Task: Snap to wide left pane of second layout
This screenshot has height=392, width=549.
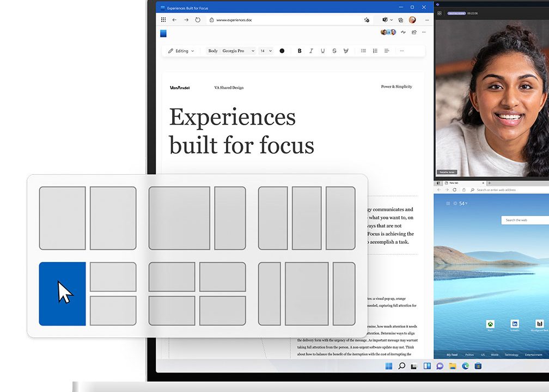Action: click(179, 218)
